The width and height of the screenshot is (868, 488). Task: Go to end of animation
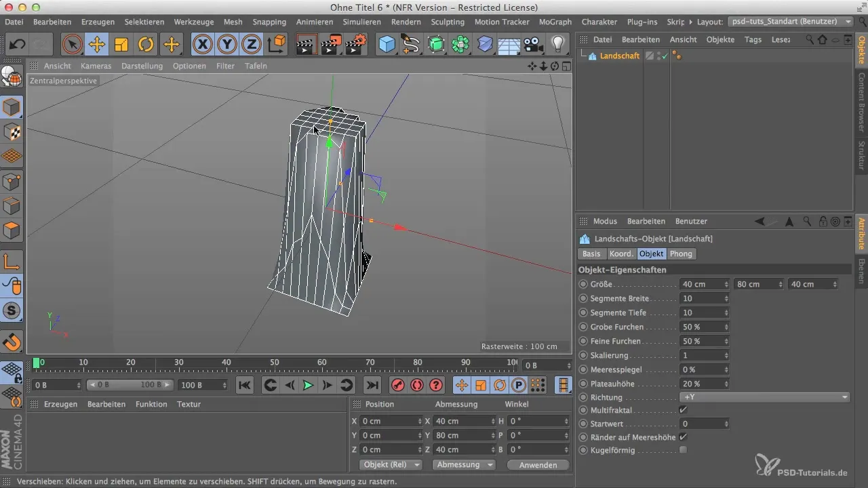click(x=372, y=385)
